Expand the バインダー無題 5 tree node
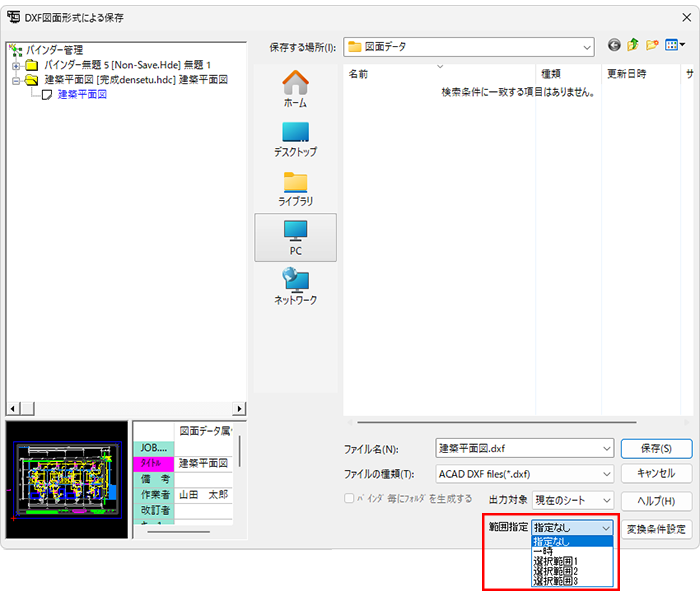 click(x=16, y=66)
